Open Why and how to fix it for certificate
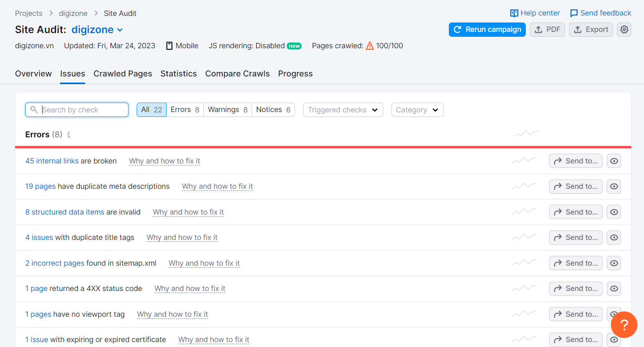The width and height of the screenshot is (644, 347). 214,340
